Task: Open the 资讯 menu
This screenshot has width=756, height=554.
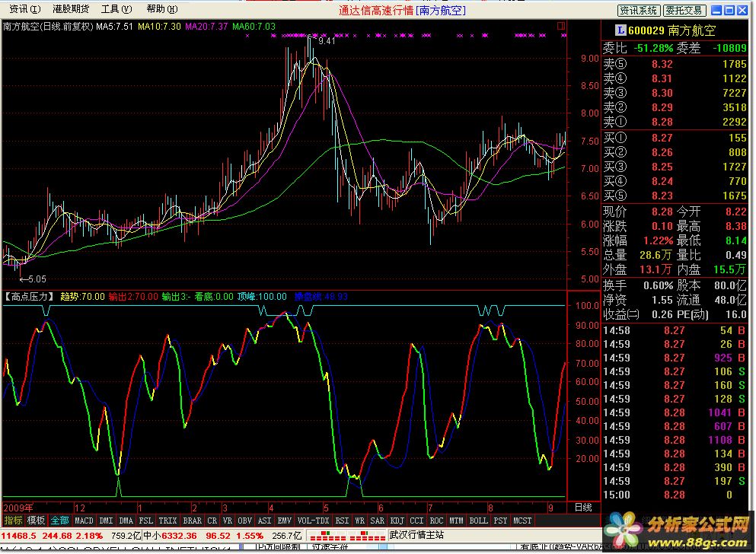Action: (x=24, y=9)
